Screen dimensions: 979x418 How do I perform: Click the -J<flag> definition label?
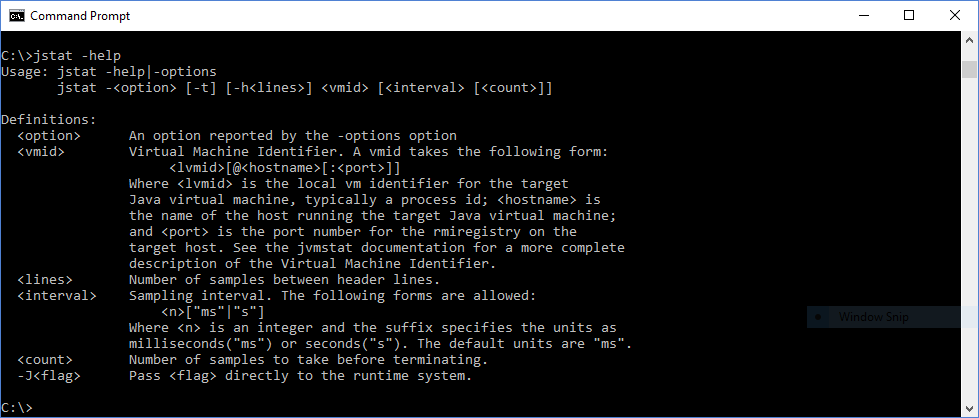pyautogui.click(x=49, y=375)
